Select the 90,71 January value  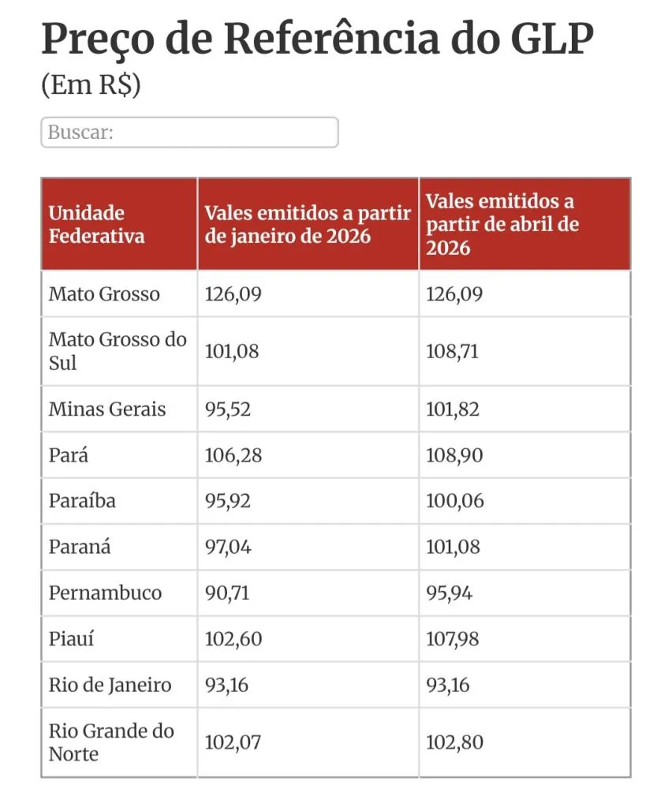tap(227, 593)
